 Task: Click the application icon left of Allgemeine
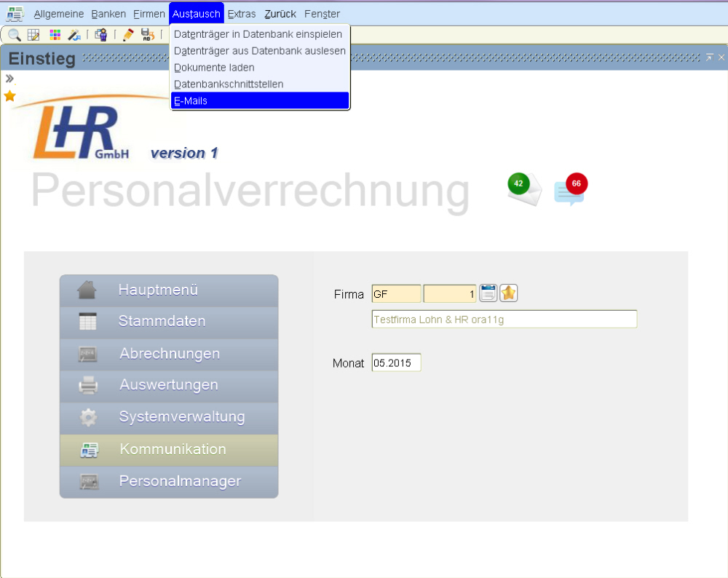coord(15,14)
